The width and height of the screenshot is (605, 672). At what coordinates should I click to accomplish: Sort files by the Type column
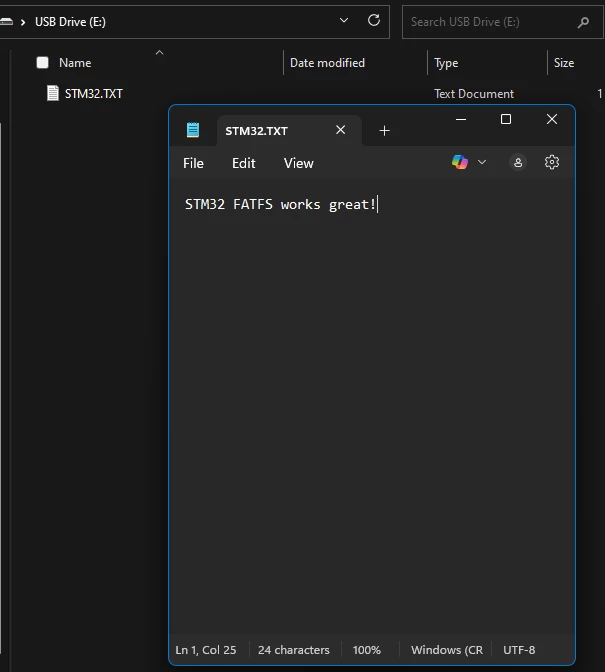tap(446, 63)
